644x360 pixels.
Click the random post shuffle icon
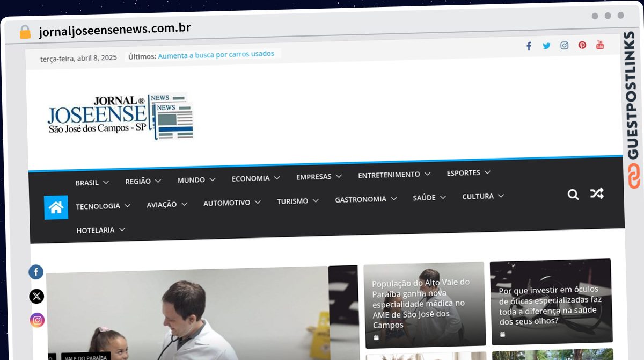(597, 193)
